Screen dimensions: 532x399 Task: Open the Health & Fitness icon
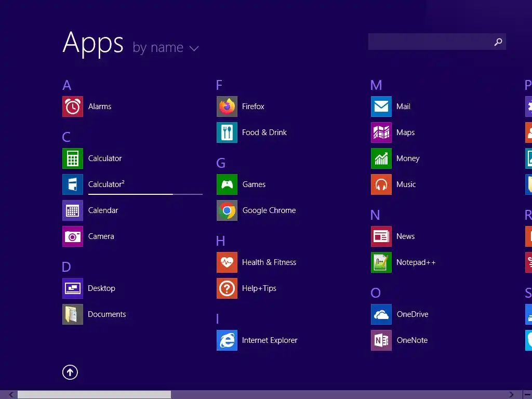point(227,262)
